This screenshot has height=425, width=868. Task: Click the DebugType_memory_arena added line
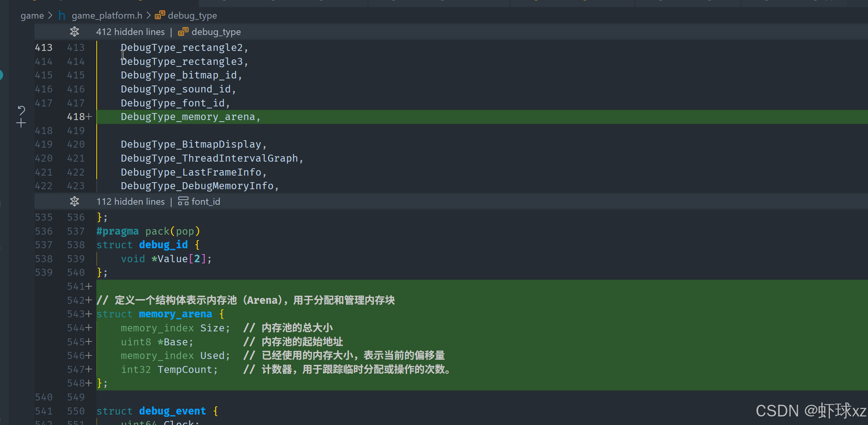click(190, 117)
